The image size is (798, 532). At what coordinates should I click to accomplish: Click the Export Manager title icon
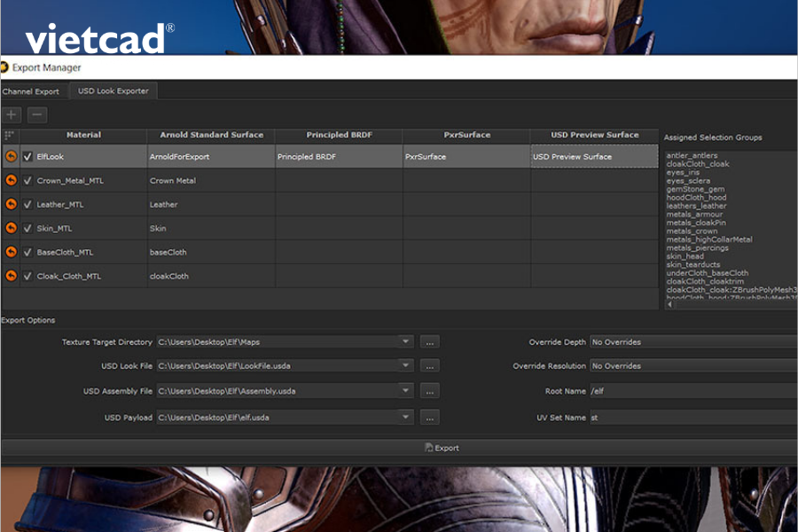click(x=4, y=67)
